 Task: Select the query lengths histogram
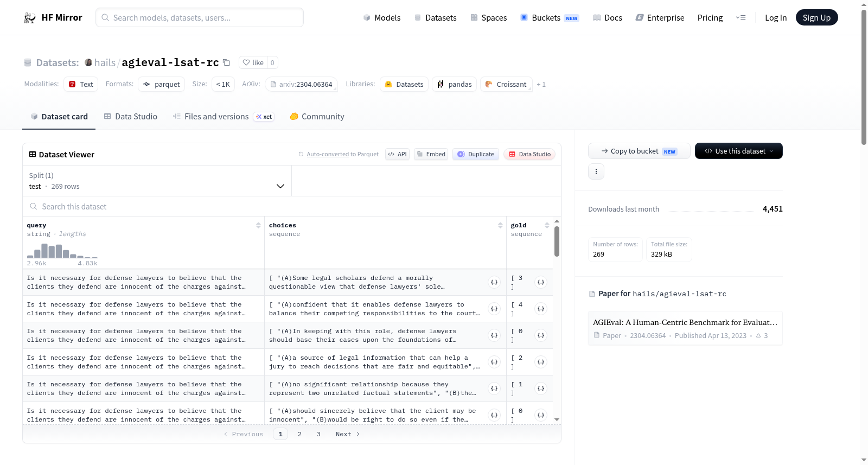point(62,250)
